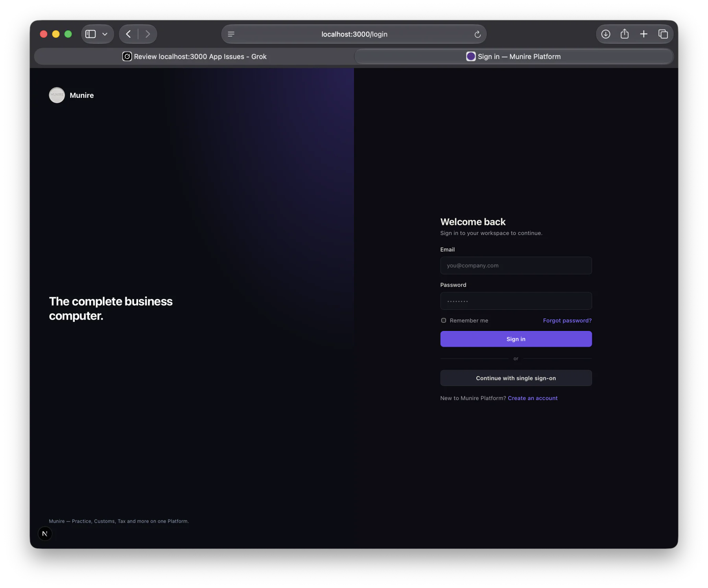Follow the Create an account link
708x588 pixels.
[533, 398]
